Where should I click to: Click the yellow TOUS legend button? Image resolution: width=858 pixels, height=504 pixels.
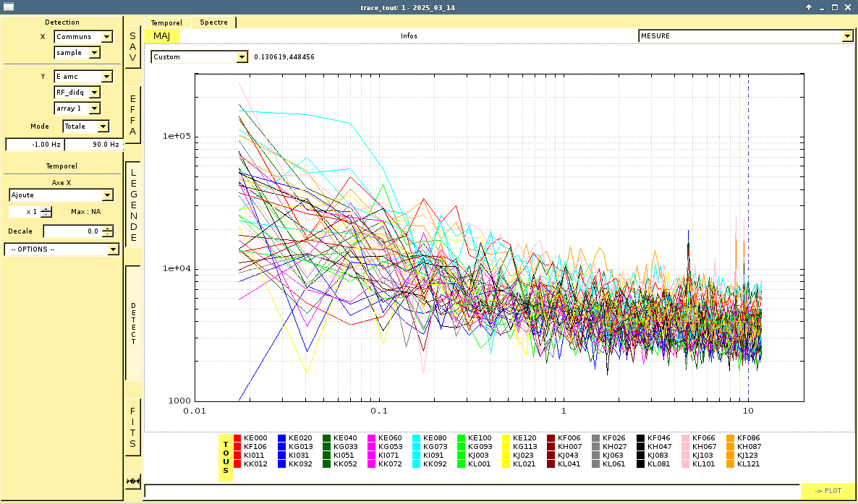(x=226, y=457)
